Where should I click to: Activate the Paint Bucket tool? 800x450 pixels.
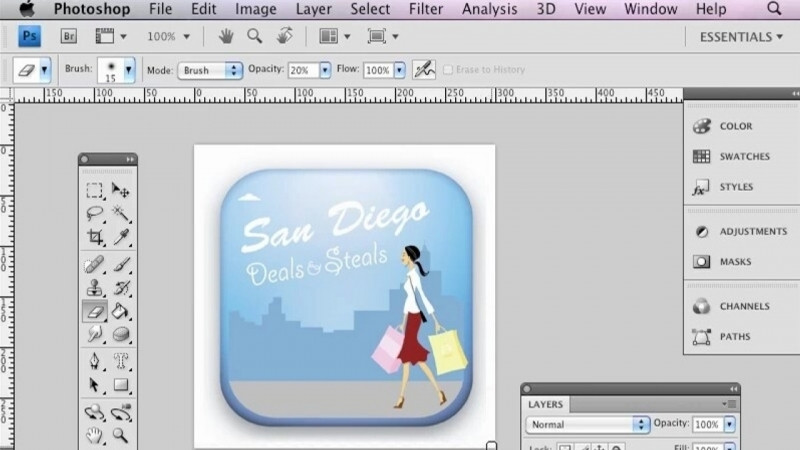point(121,311)
